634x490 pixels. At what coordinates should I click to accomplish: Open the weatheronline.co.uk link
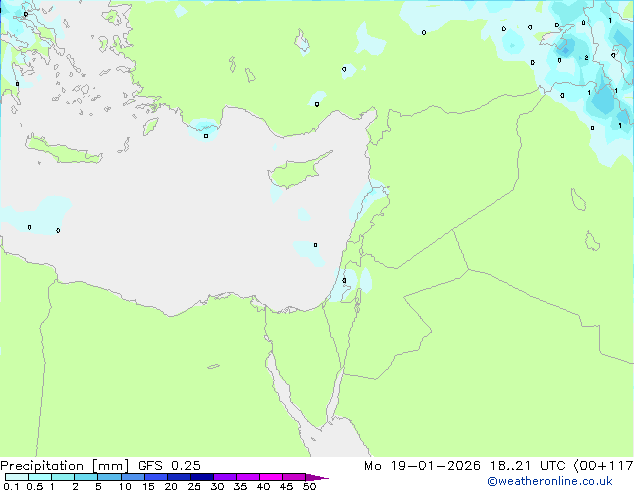[549, 481]
